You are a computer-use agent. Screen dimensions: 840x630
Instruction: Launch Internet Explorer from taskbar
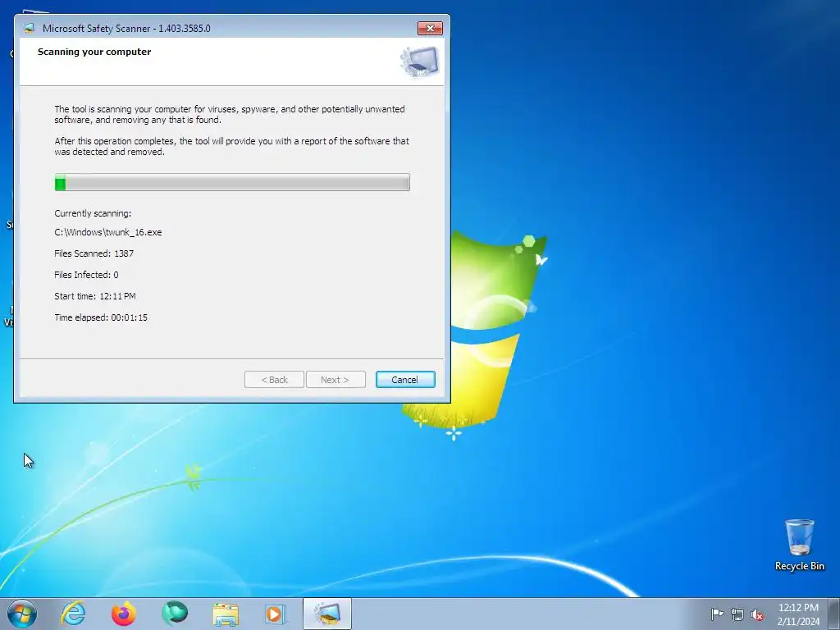click(x=73, y=614)
